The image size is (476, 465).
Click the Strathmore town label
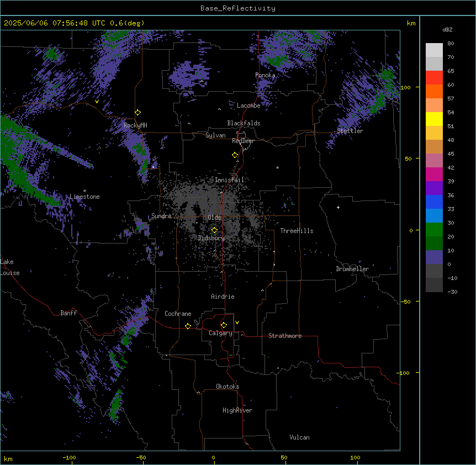tap(285, 336)
